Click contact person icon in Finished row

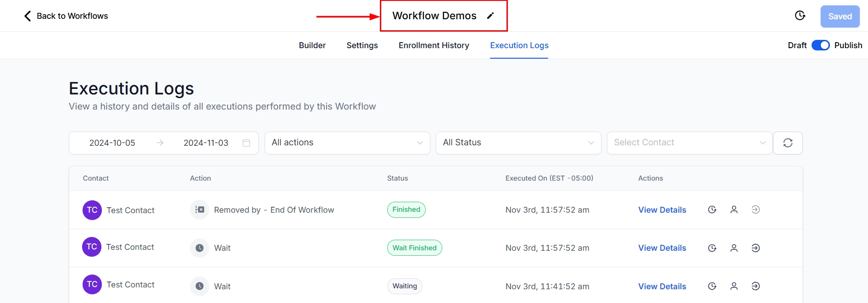(734, 210)
